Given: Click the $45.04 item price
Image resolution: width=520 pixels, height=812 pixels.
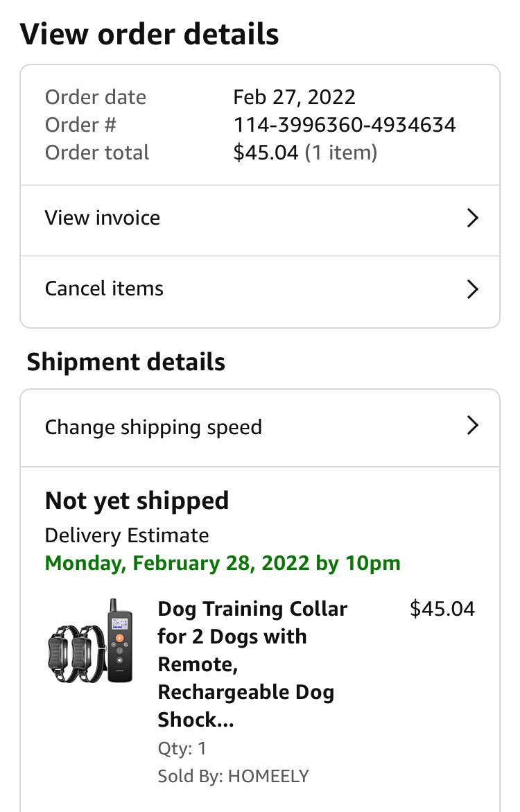Looking at the screenshot, I should click(442, 609).
